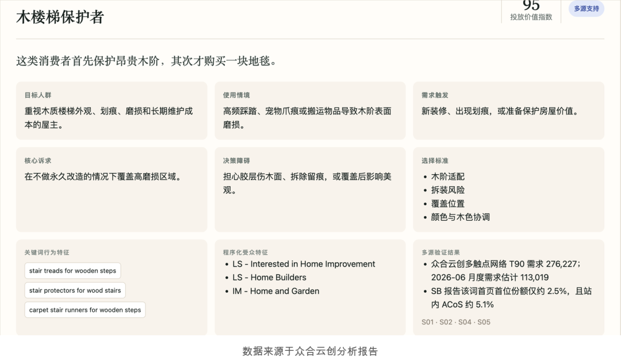The height and width of the screenshot is (364, 621).
Task: Click the 多源支持 badge
Action: click(586, 9)
